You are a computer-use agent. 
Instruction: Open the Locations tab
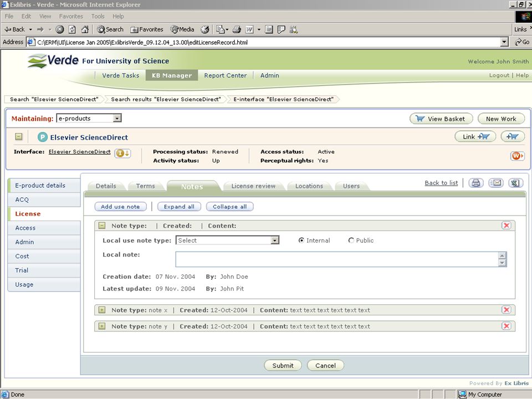click(x=309, y=186)
